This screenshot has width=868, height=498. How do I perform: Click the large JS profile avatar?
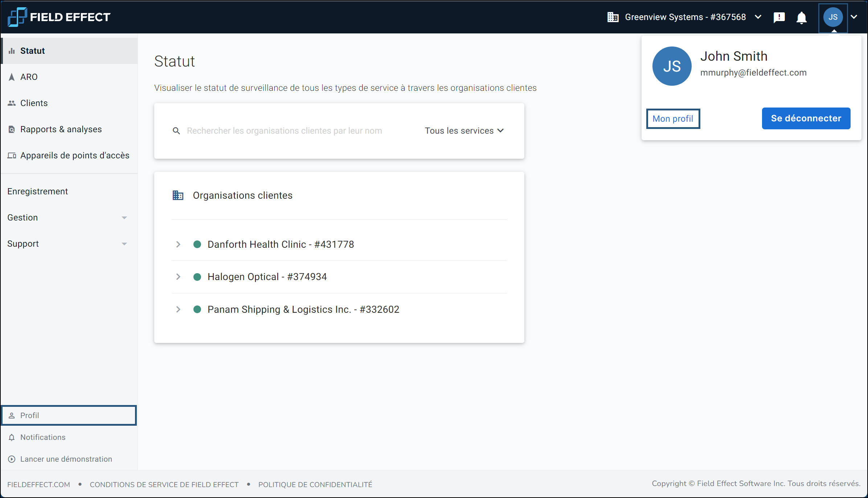click(x=672, y=66)
